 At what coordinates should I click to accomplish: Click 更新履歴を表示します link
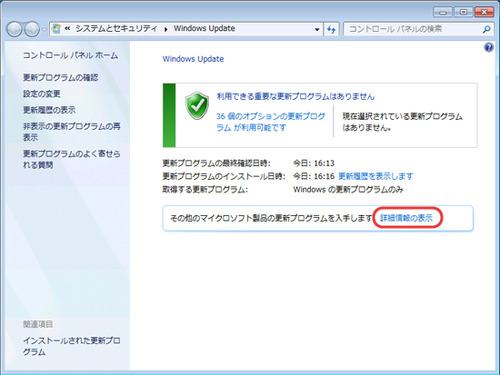click(376, 176)
